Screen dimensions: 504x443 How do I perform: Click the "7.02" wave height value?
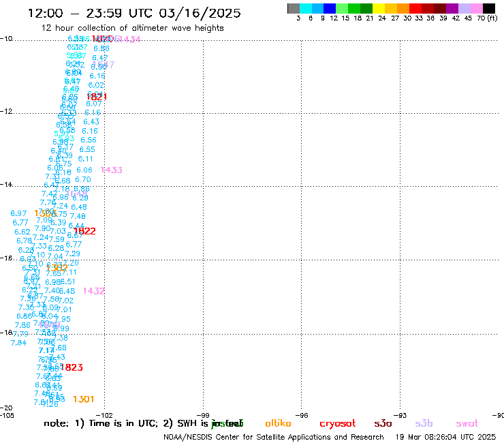coord(66,301)
